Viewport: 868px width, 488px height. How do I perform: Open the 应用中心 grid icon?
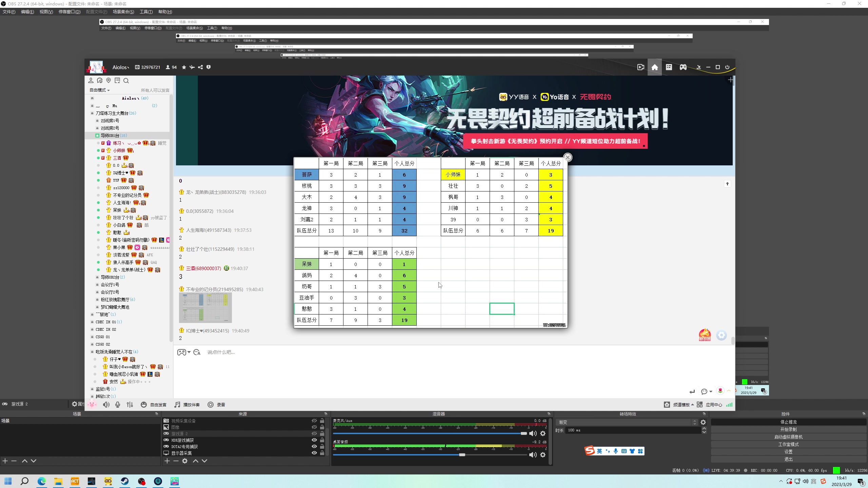[699, 405]
